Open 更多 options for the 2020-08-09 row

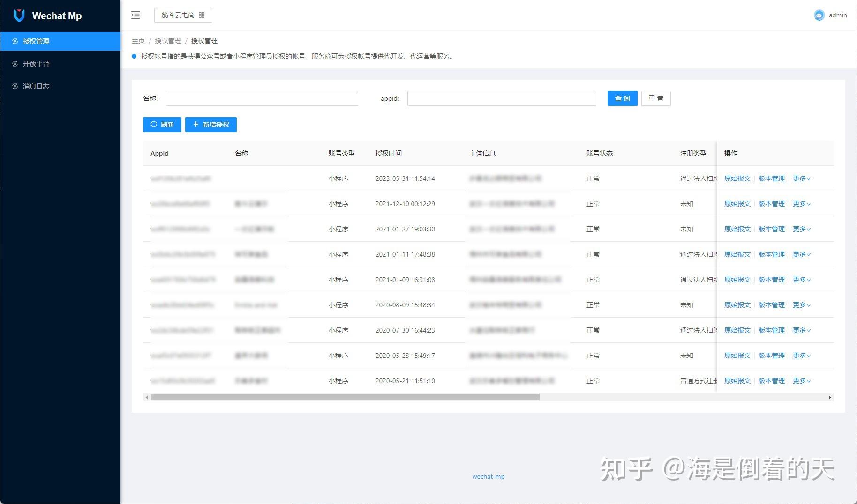tap(801, 304)
